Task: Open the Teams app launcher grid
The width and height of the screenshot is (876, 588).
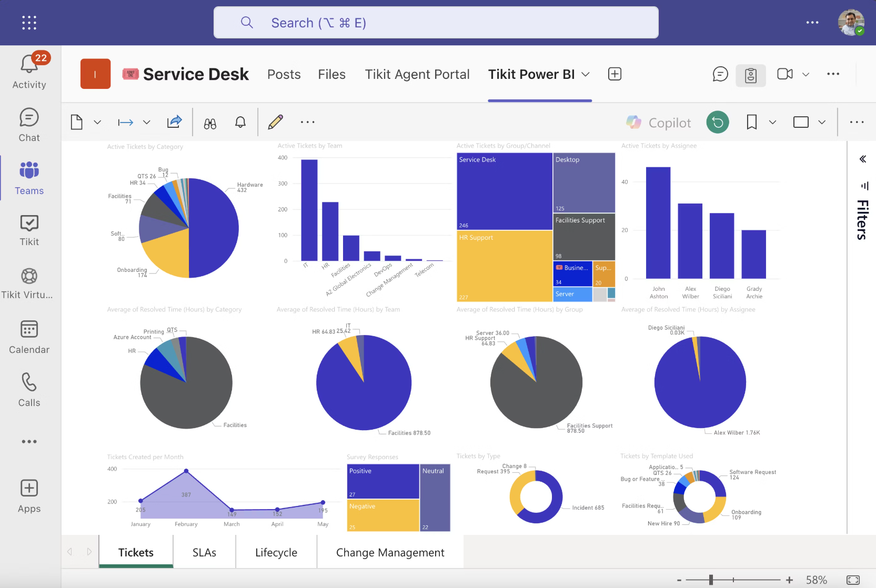Action: click(29, 23)
